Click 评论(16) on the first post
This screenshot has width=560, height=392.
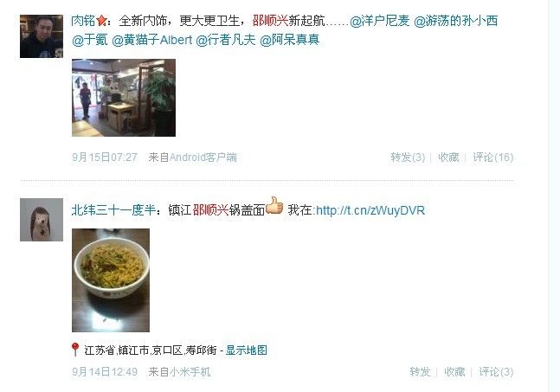(493, 157)
